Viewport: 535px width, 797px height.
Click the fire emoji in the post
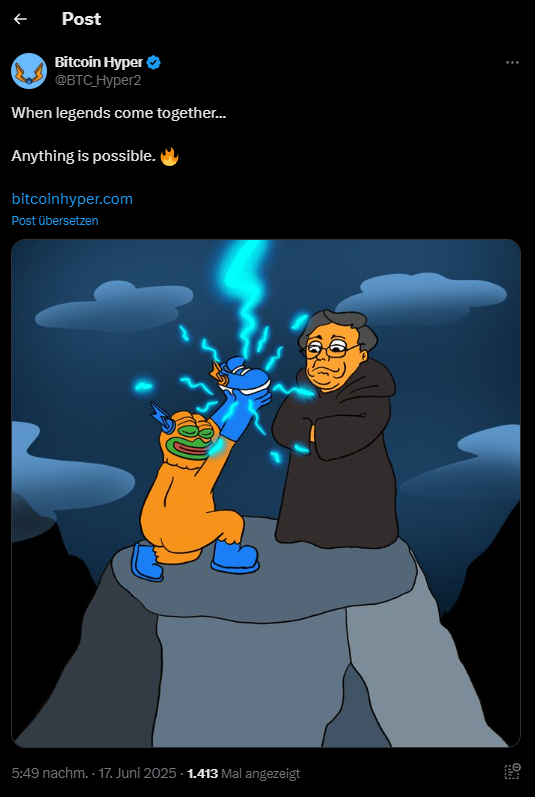coord(169,156)
